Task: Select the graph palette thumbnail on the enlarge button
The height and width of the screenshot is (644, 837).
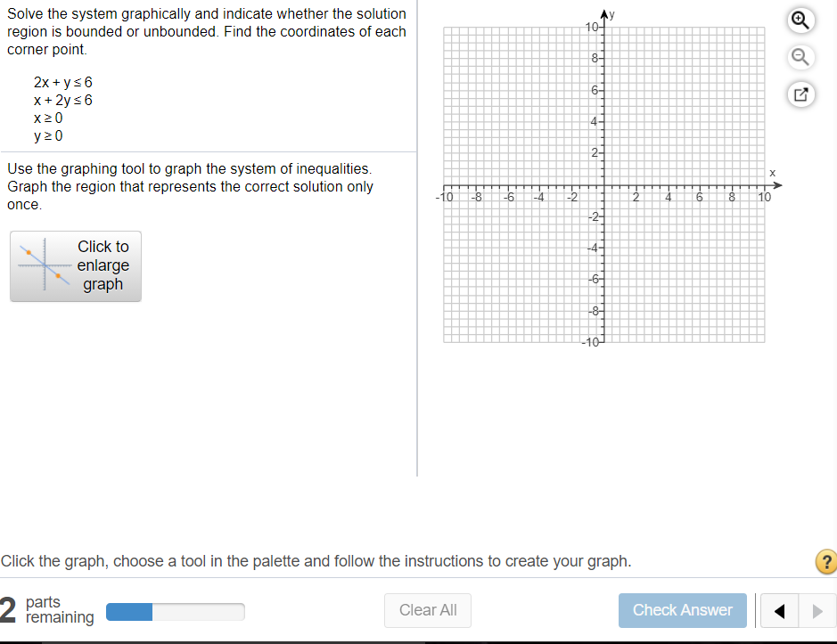Action: click(x=43, y=265)
